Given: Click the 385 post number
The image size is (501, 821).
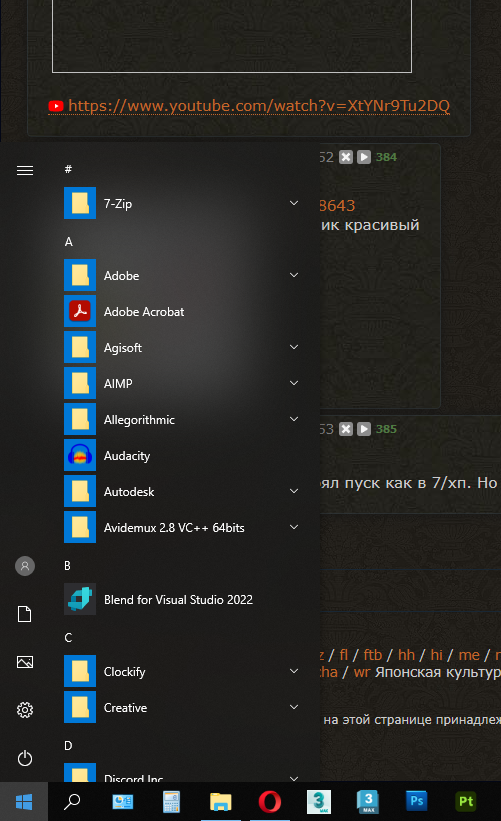Looking at the screenshot, I should pyautogui.click(x=386, y=429).
